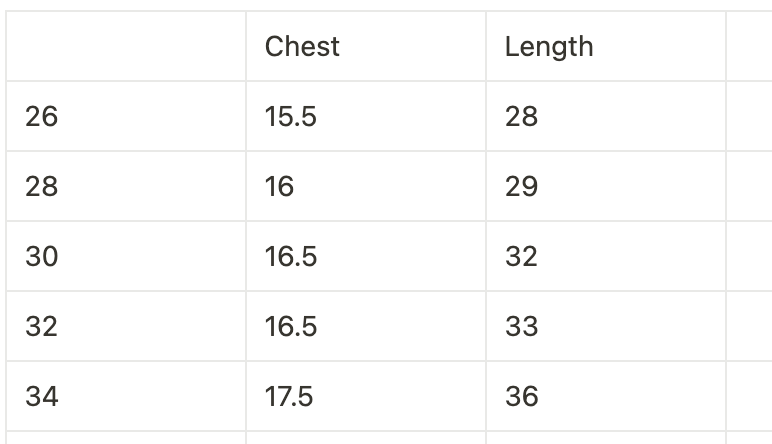Click the 15.5 chest value cell

pos(365,117)
